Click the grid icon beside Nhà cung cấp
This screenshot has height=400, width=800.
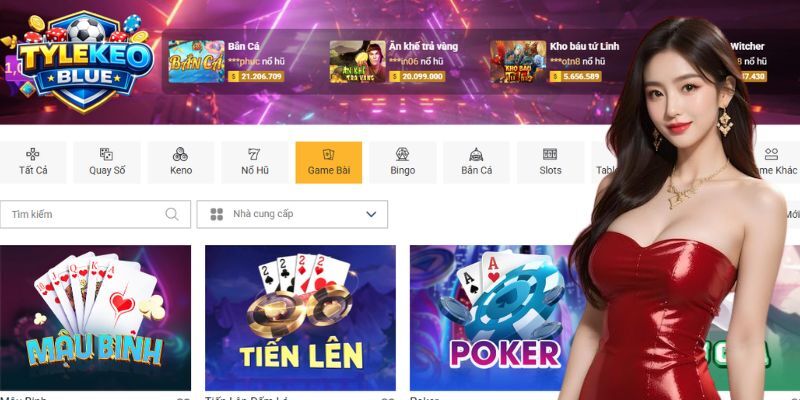[217, 214]
